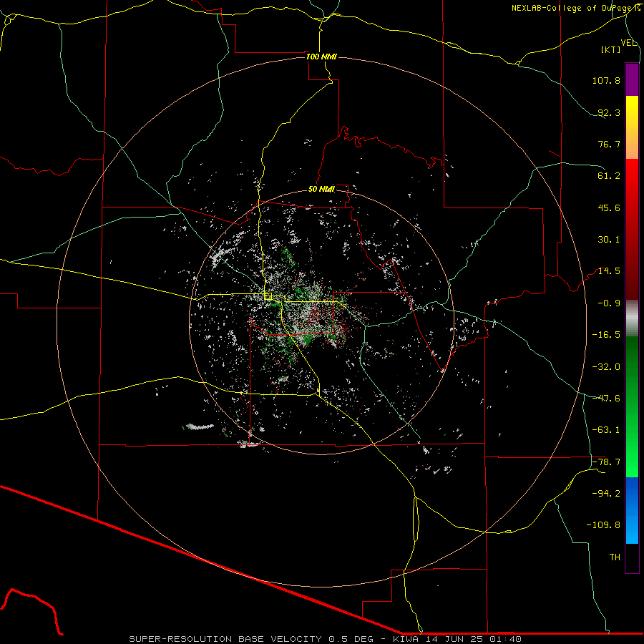
Task: Click the "TH" legend label
Action: tap(615, 557)
